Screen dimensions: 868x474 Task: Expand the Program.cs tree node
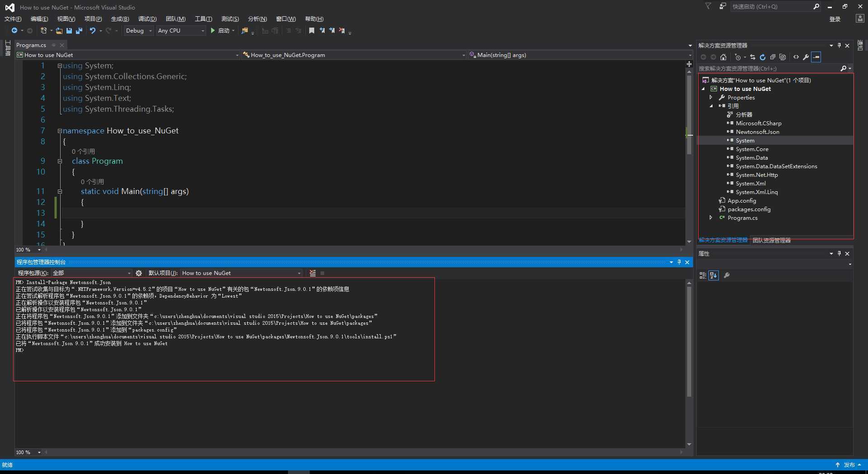point(711,218)
